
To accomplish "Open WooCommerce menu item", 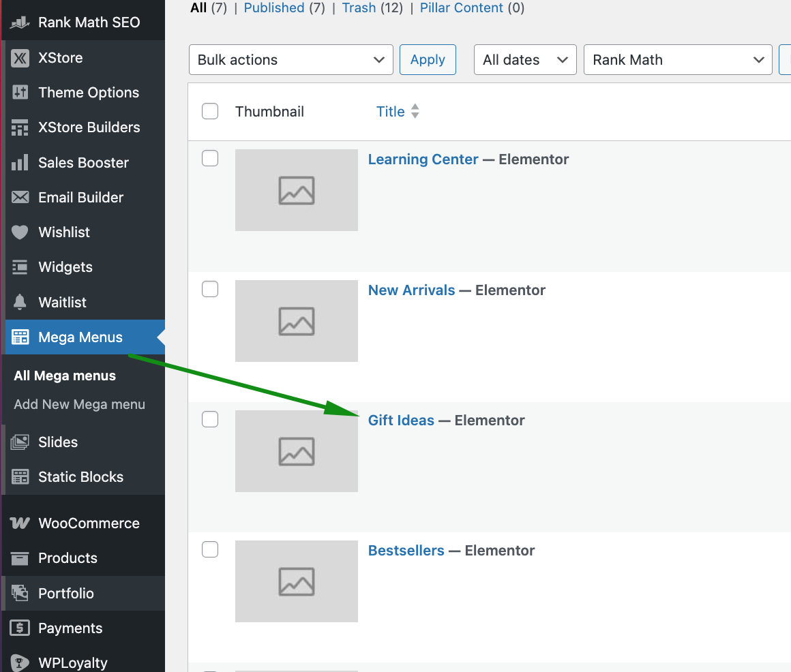I will tap(83, 523).
